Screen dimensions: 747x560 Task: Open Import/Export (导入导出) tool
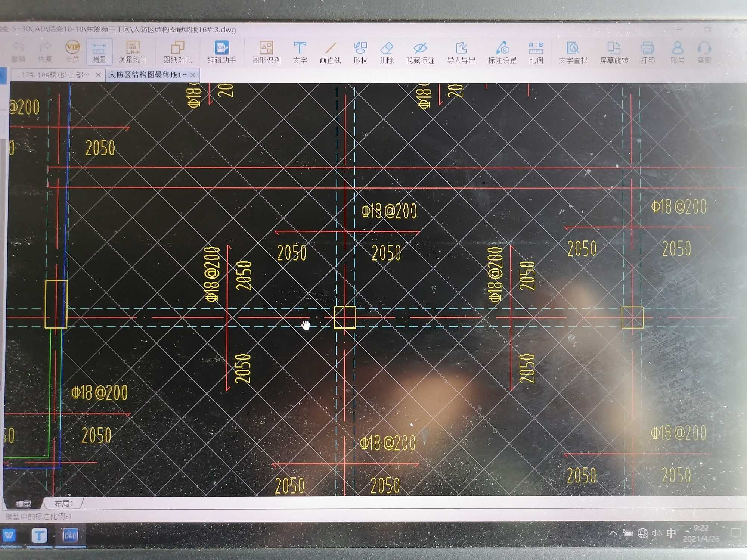pos(461,53)
